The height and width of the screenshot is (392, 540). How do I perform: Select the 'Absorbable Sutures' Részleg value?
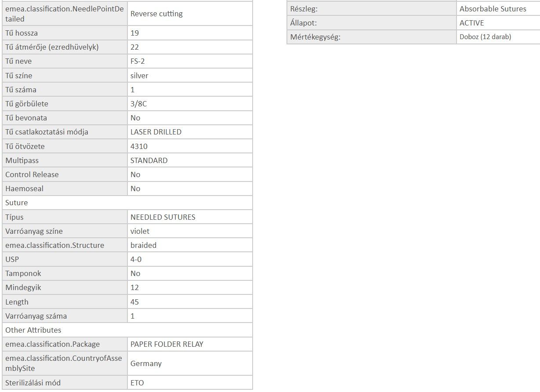493,9
